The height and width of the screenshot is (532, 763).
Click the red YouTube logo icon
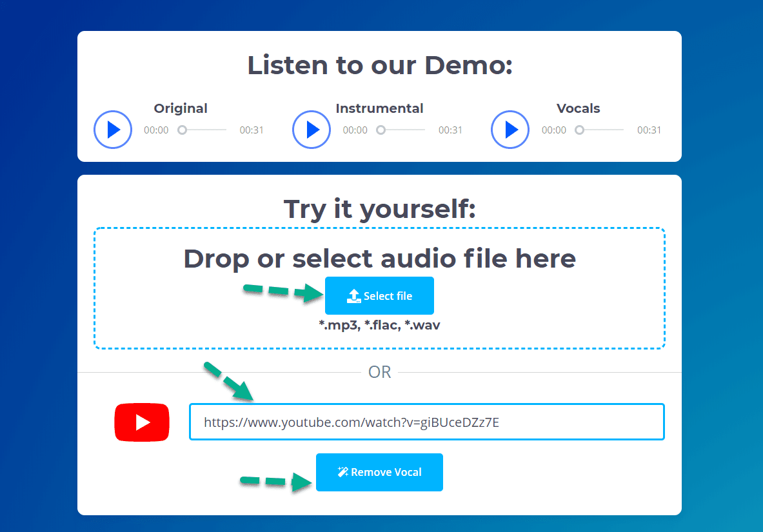(x=142, y=422)
